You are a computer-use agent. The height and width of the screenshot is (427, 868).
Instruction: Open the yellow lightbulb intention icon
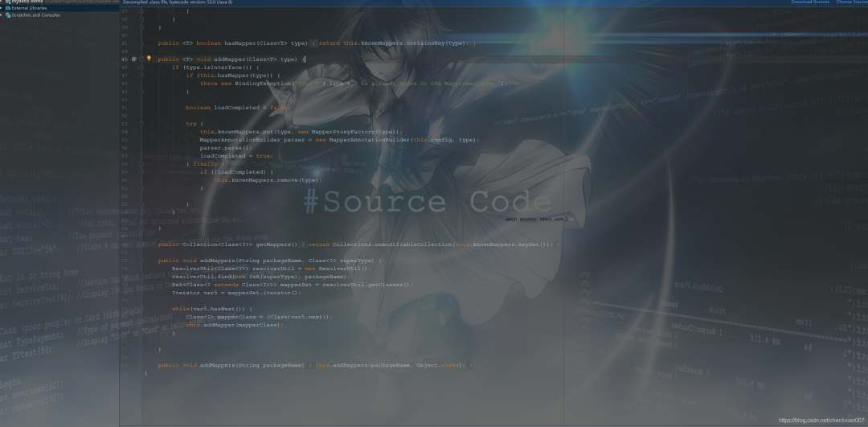click(149, 59)
